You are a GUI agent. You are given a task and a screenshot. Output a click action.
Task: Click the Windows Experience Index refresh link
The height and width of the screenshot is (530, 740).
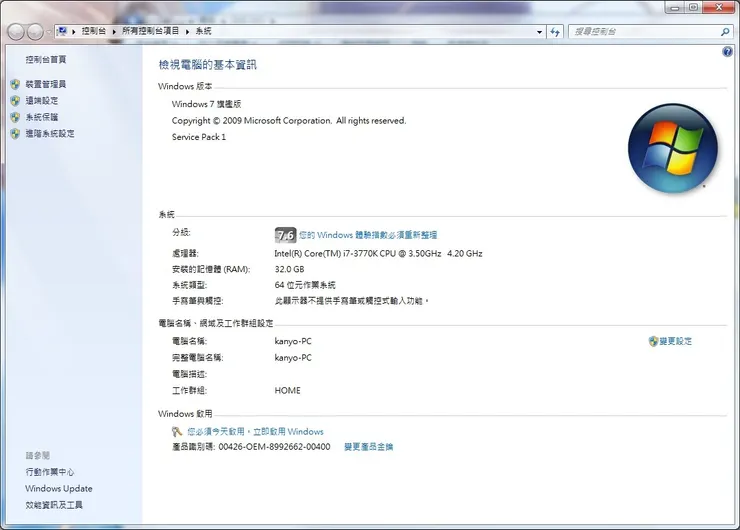click(368, 235)
